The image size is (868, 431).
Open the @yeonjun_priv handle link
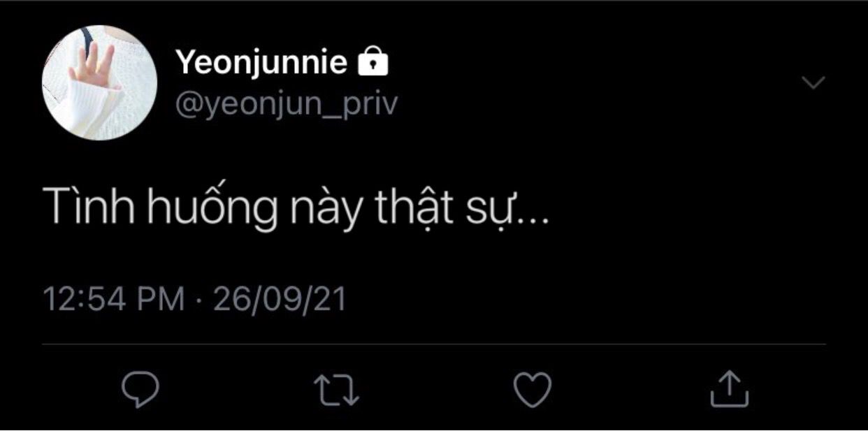[x=287, y=103]
